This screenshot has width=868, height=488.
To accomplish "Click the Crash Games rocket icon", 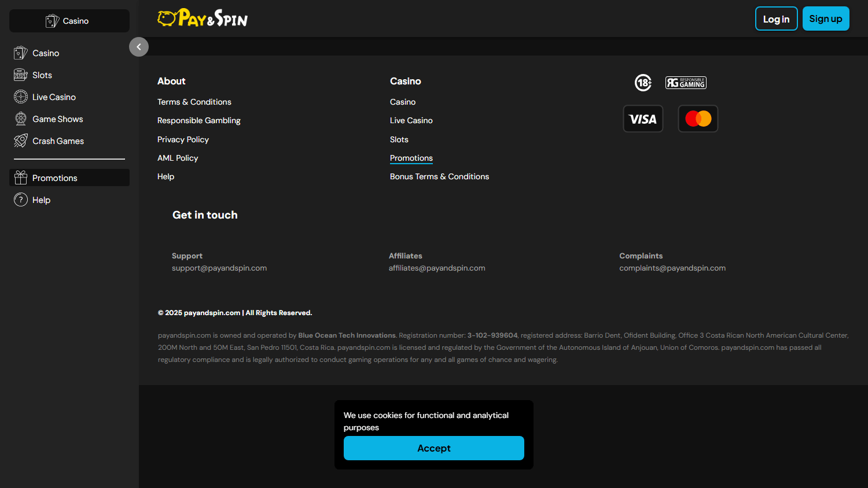I will tap(21, 141).
